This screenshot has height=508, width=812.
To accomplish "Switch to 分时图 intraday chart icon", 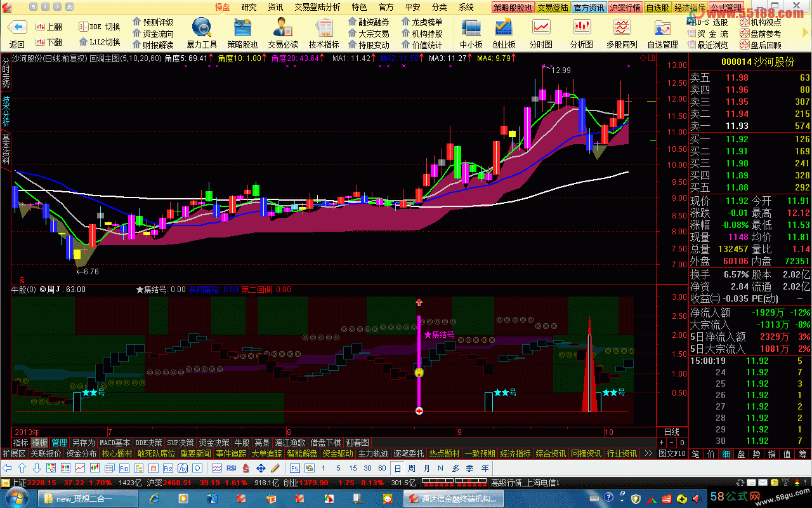I will (x=541, y=28).
